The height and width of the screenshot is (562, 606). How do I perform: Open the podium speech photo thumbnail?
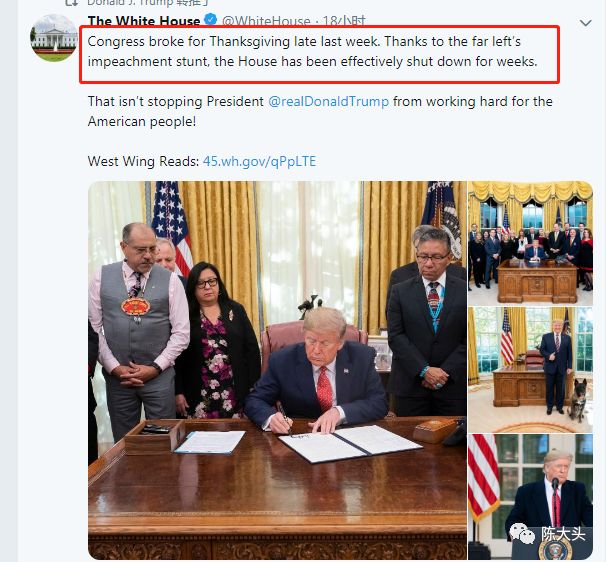[530, 497]
